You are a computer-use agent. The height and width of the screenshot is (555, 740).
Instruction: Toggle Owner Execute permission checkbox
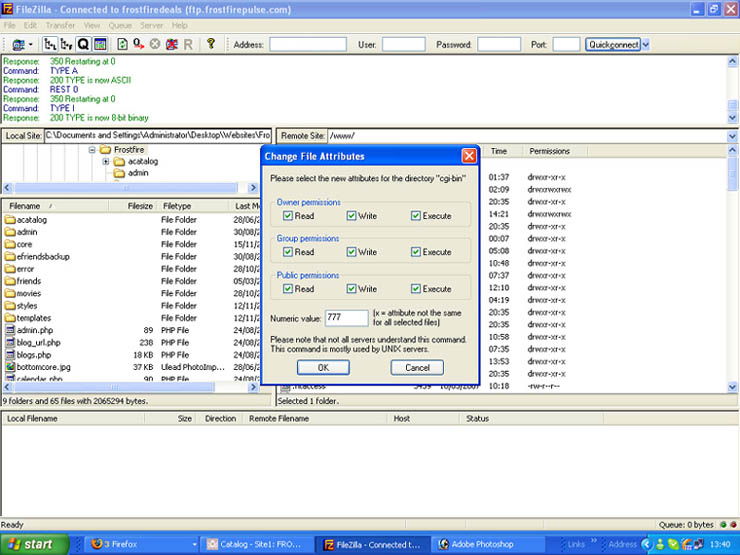415,216
